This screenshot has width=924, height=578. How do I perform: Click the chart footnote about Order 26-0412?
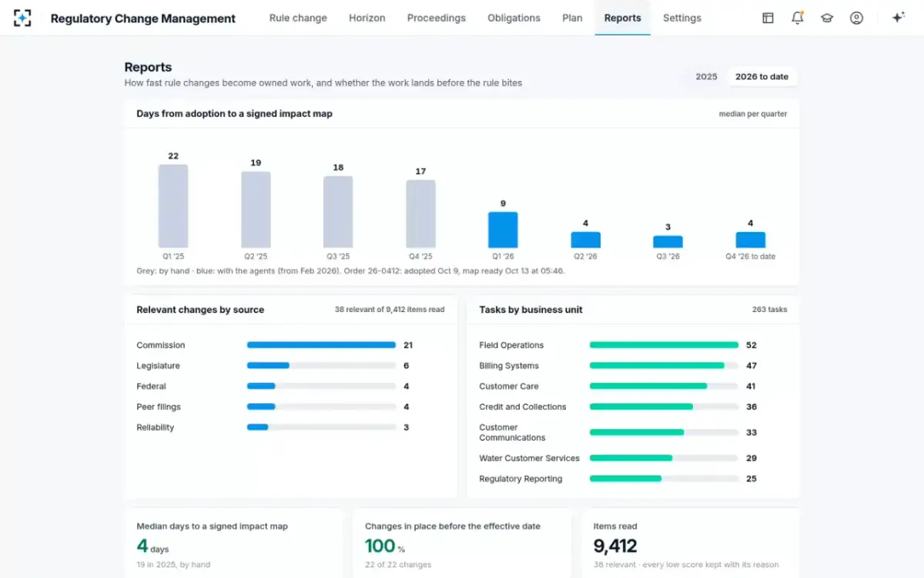tap(350, 271)
